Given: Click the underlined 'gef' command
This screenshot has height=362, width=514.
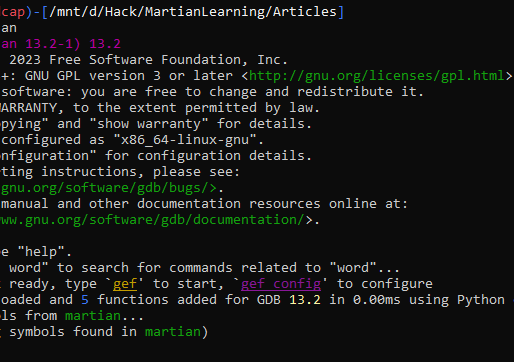Looking at the screenshot, I should [x=125, y=284].
